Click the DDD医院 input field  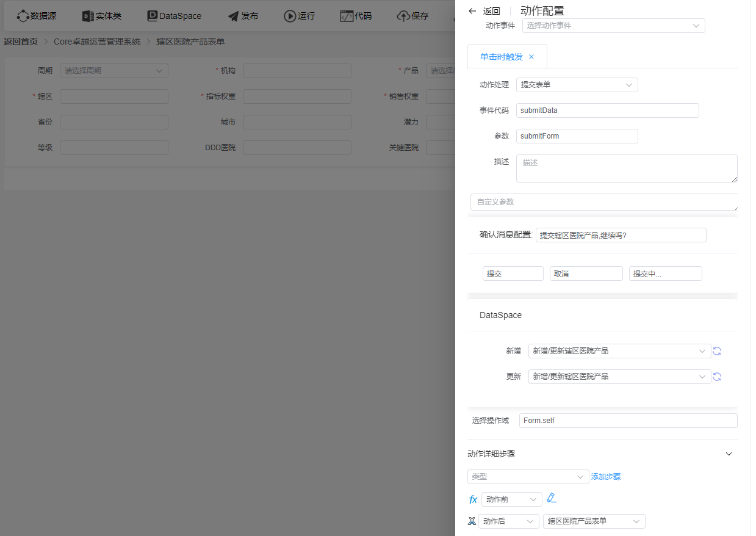point(297,148)
